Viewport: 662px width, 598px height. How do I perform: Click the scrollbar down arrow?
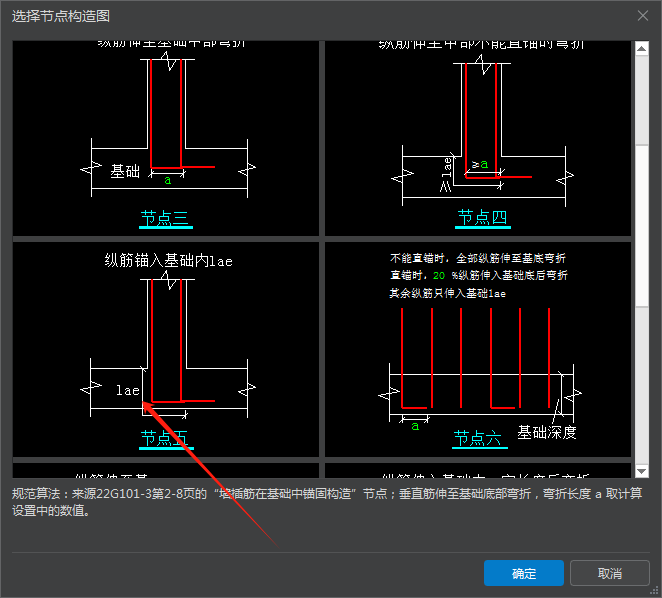point(642,471)
